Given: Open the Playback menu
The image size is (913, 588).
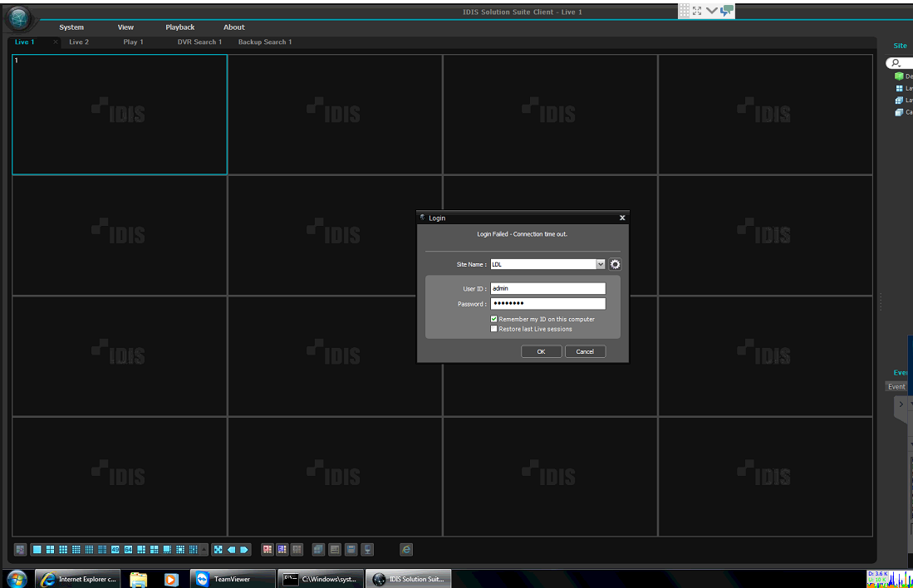Looking at the screenshot, I should 180,27.
